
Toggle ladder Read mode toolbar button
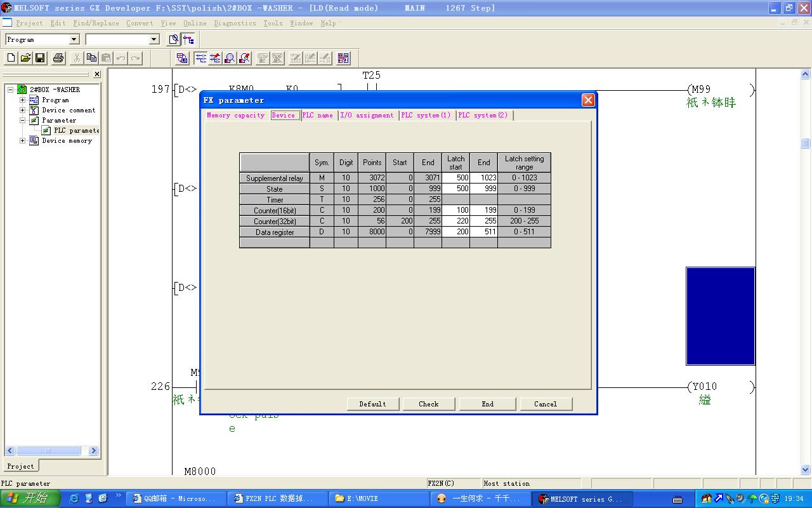click(x=200, y=58)
